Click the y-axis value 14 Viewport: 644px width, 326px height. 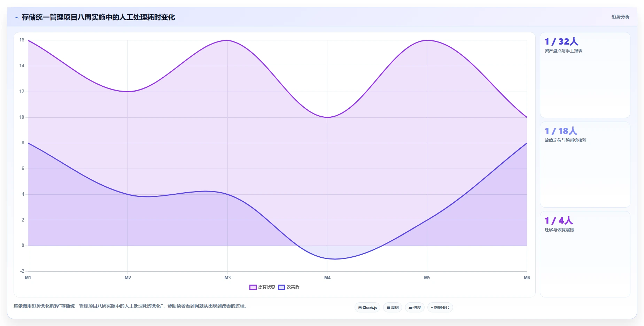(x=22, y=66)
